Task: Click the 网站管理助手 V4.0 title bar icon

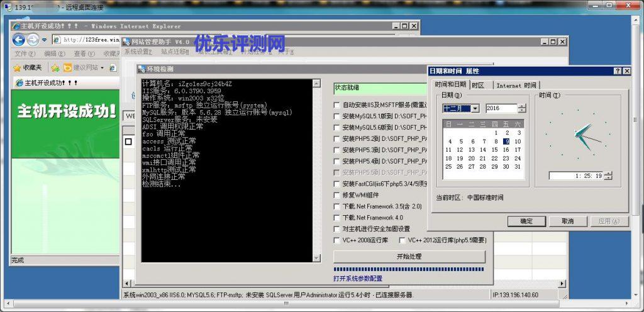Action: coord(127,42)
